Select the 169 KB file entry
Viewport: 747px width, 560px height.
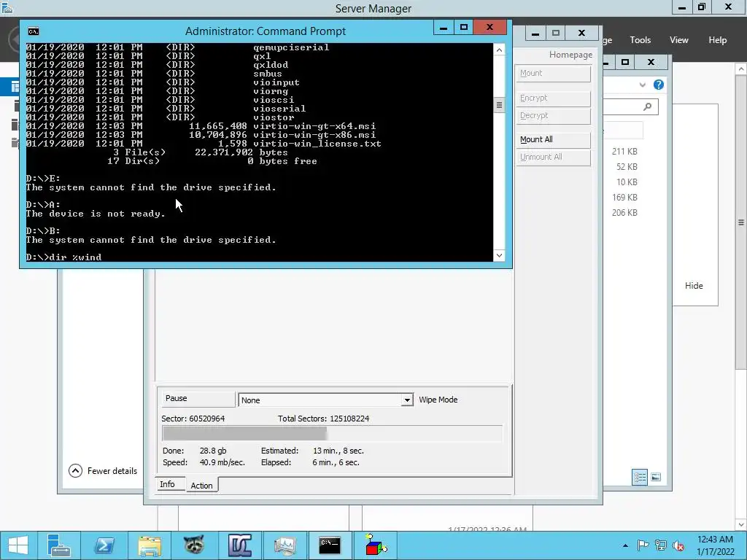pos(624,197)
